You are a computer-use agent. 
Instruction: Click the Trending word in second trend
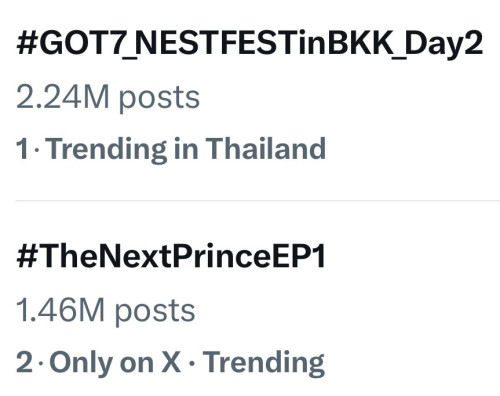(264, 363)
